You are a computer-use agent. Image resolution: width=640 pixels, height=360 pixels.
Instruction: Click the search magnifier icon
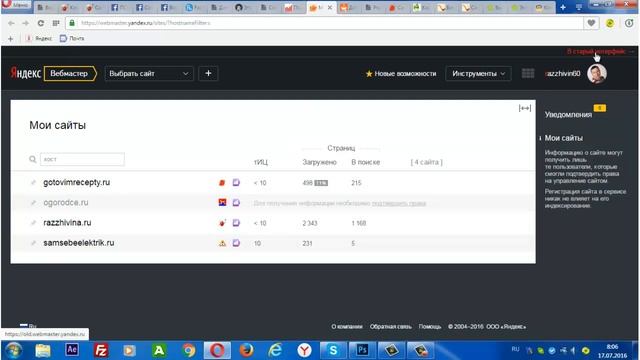pos(33,159)
